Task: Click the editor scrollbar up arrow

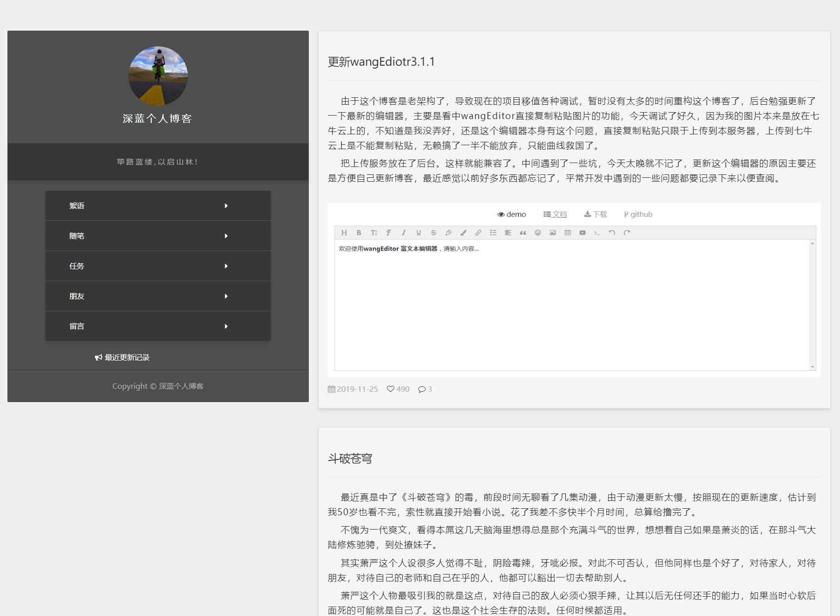Action: [x=812, y=244]
